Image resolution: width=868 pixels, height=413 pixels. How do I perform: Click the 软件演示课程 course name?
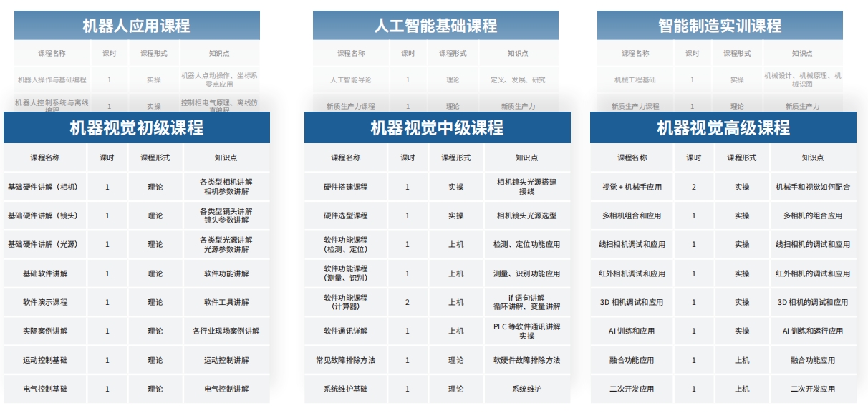44,302
